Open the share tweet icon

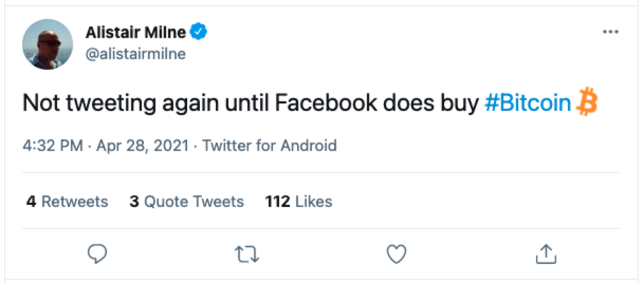546,254
